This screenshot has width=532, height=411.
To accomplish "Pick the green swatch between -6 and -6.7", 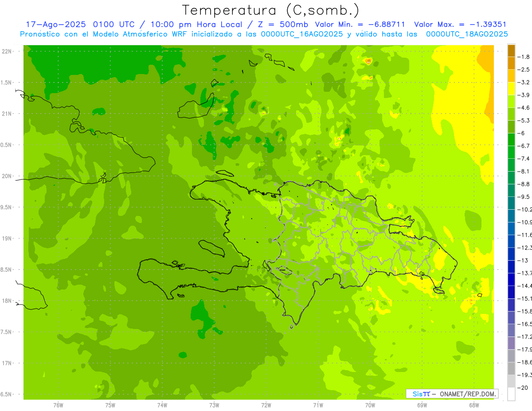I will click(x=511, y=139).
